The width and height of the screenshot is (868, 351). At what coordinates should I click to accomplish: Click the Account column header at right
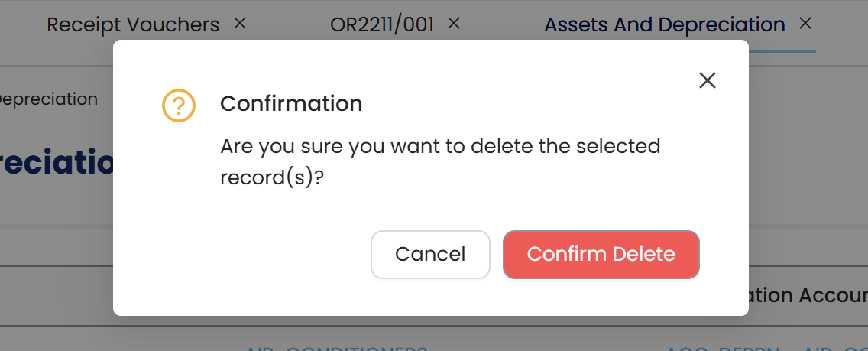(x=808, y=295)
